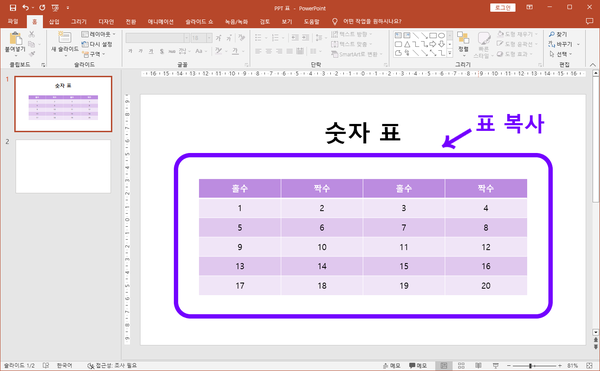Click the Reset (다시 설정) button
The height and width of the screenshot is (371, 600).
97,44
